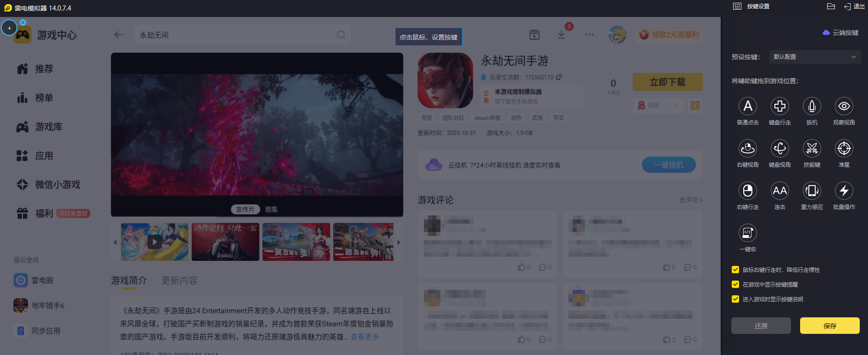This screenshot has width=868, height=355.
Task: Focus the 永劫无间 search field
Action: [x=242, y=35]
